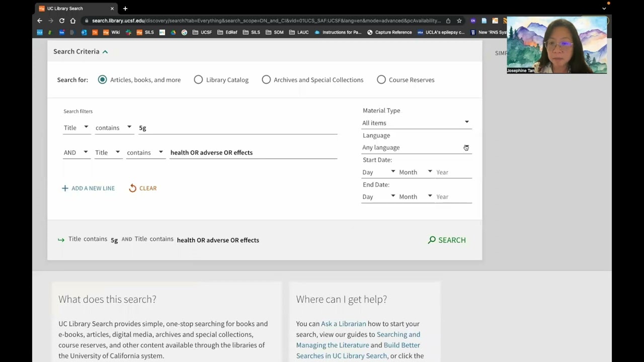Click the magnifier icon beside SEARCH
644x362 pixels.
(x=432, y=240)
